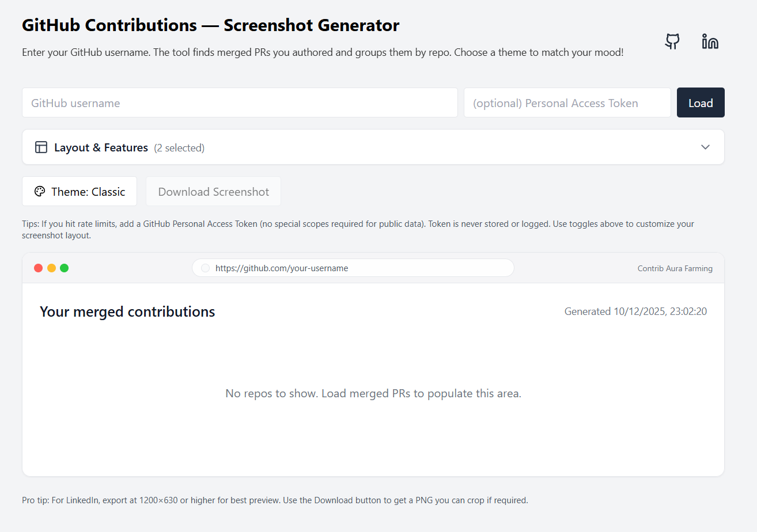
Task: Open the GitHub profile icon link
Action: (672, 41)
